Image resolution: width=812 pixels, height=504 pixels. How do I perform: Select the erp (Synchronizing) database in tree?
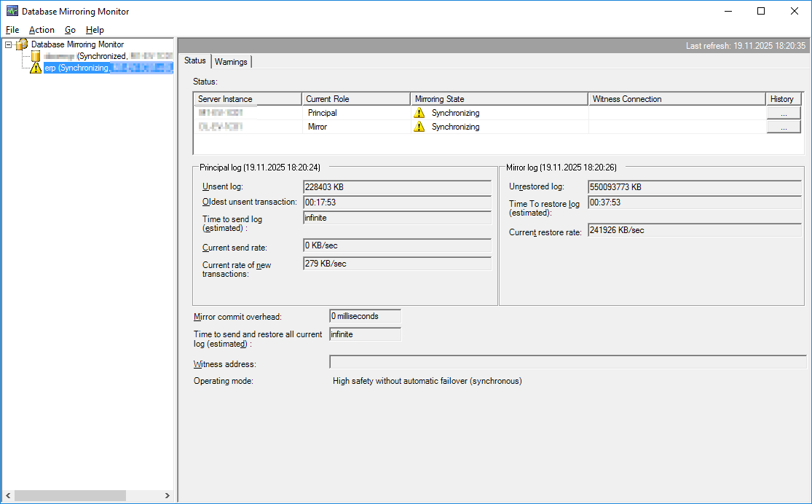pos(107,68)
